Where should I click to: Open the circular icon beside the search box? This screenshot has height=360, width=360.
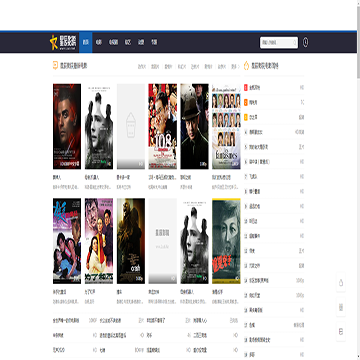click(x=305, y=42)
